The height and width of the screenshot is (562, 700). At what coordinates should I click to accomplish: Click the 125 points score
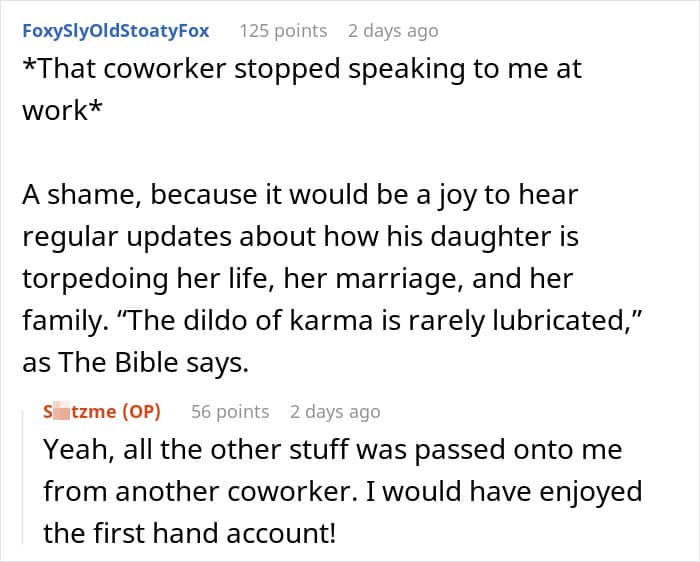[283, 30]
